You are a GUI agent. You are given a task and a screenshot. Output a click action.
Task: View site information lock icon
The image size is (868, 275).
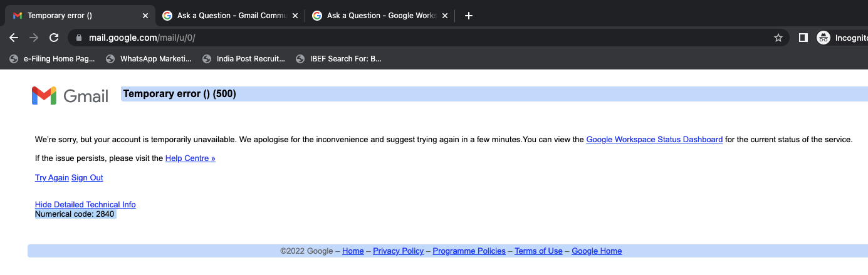(78, 38)
